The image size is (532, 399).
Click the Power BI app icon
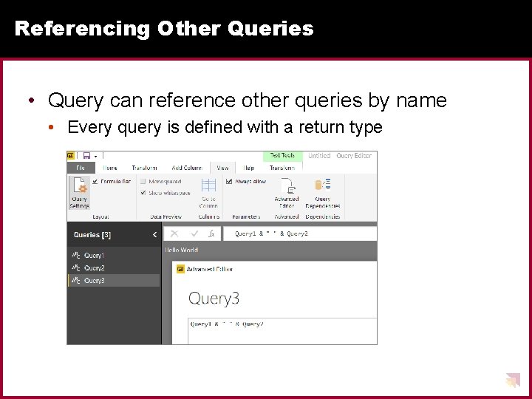click(71, 156)
